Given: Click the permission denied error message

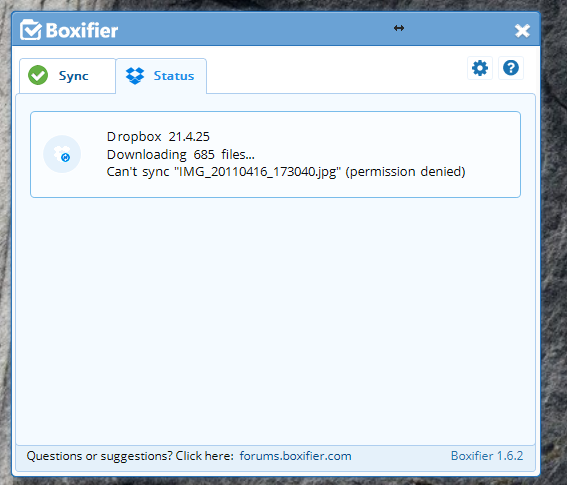Looking at the screenshot, I should (286, 171).
